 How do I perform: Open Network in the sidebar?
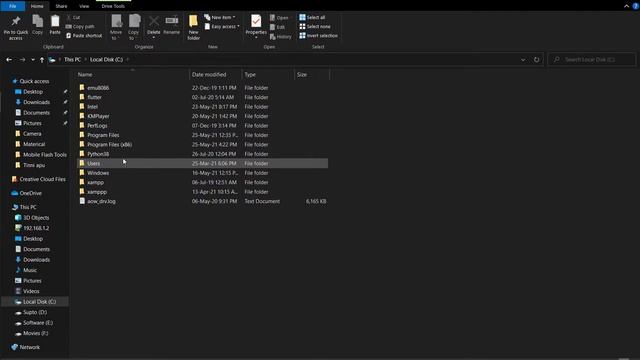pos(29,347)
